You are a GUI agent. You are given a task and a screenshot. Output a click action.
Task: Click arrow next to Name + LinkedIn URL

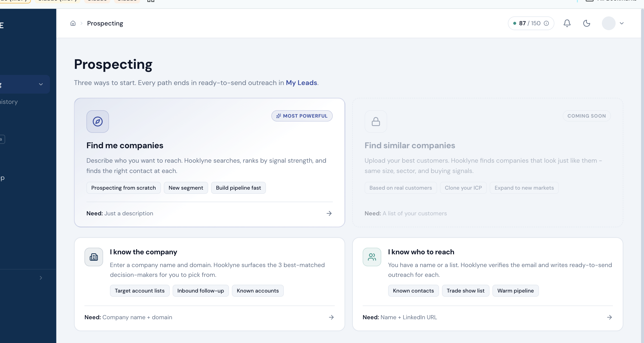[x=609, y=317]
